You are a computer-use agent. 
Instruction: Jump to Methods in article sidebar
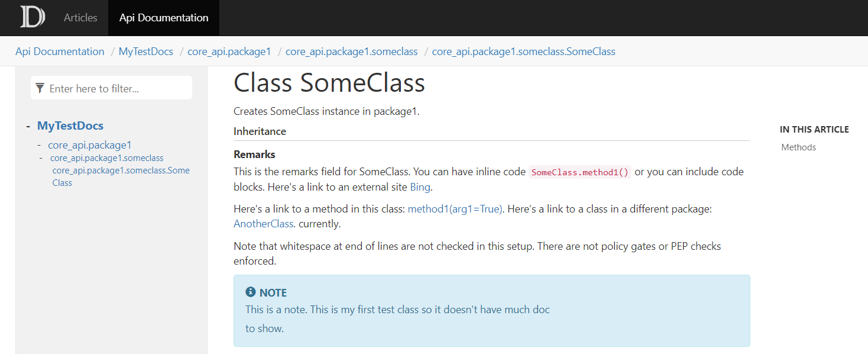click(x=798, y=147)
